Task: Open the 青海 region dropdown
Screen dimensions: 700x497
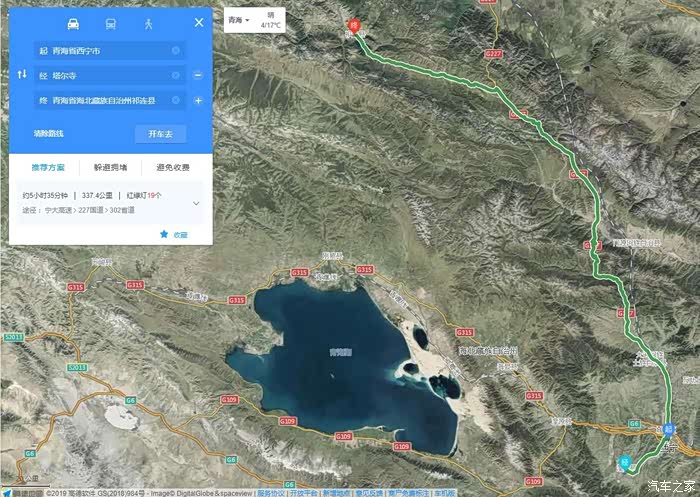Action: [238, 19]
